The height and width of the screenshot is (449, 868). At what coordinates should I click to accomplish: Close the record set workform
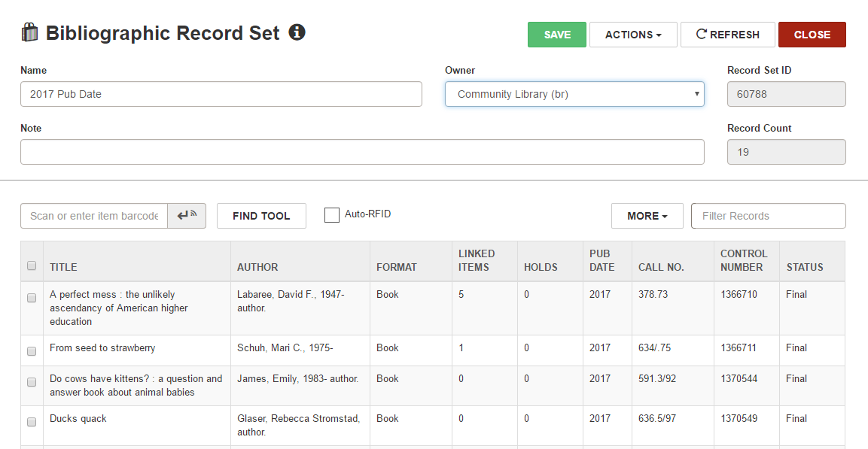pyautogui.click(x=812, y=35)
